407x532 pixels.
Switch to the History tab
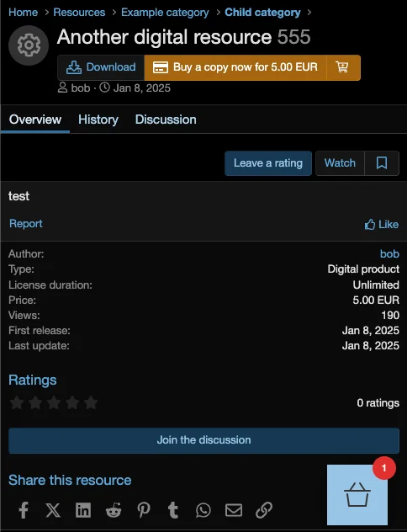pos(98,120)
